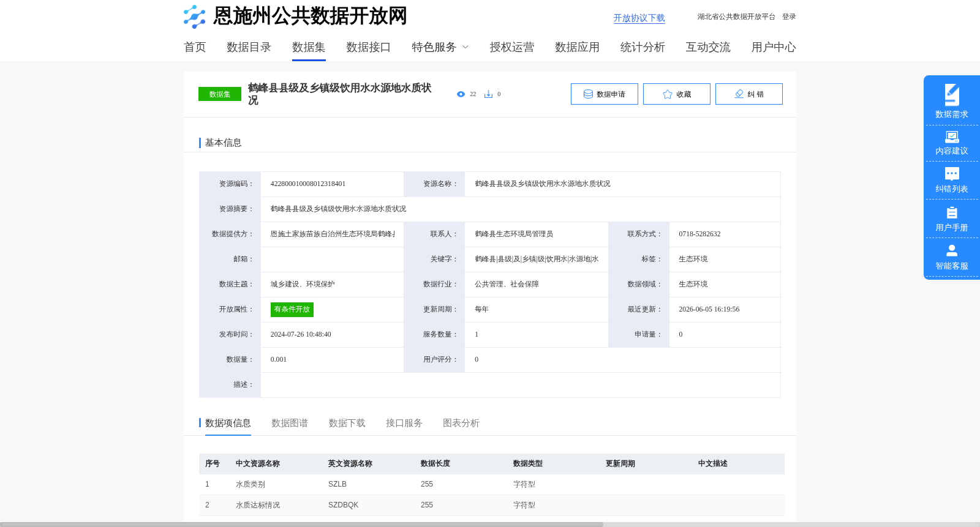Screen dimensions: 980x527
Task: Click the 中文描述 column header
Action: [713, 463]
